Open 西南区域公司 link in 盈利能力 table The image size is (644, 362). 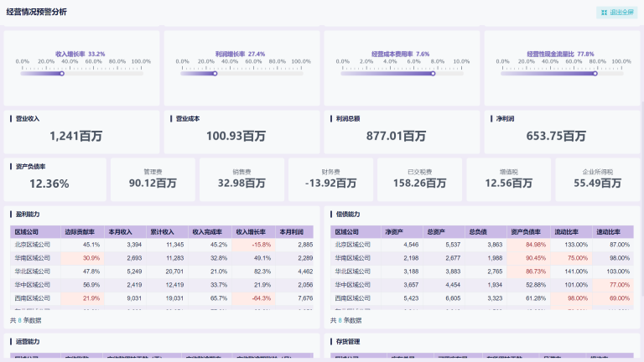[x=33, y=298]
